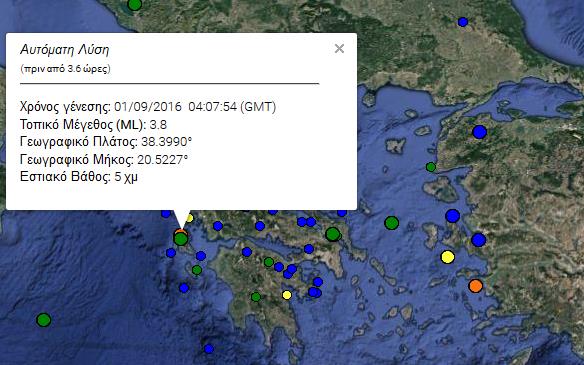Click the green marker under the popup's pointer
584x365 pixels.
(181, 238)
